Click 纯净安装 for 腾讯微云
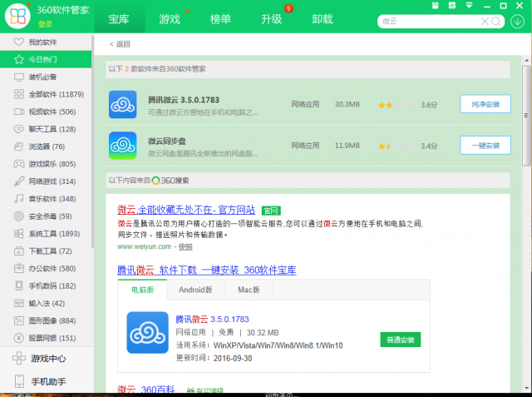Viewport: 532px width, 397px height. click(x=485, y=104)
